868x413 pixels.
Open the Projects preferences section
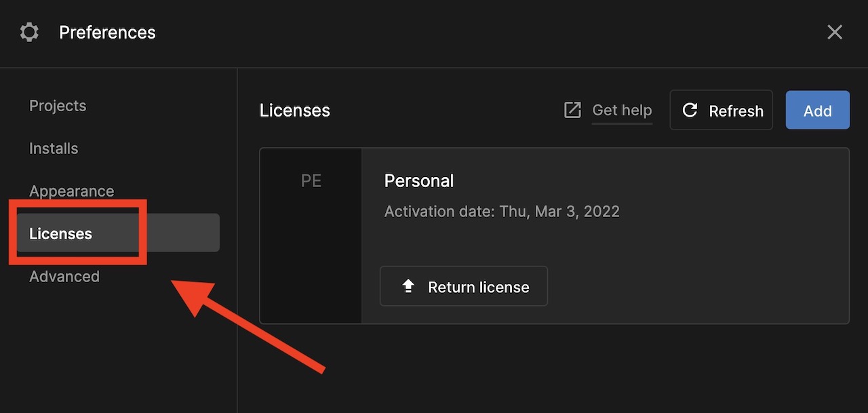pyautogui.click(x=58, y=106)
